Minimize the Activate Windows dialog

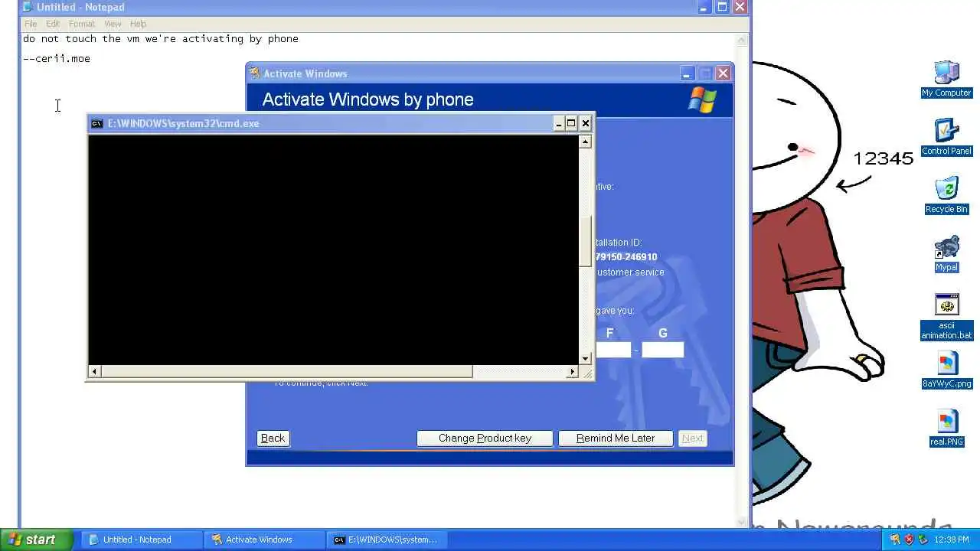tap(687, 73)
